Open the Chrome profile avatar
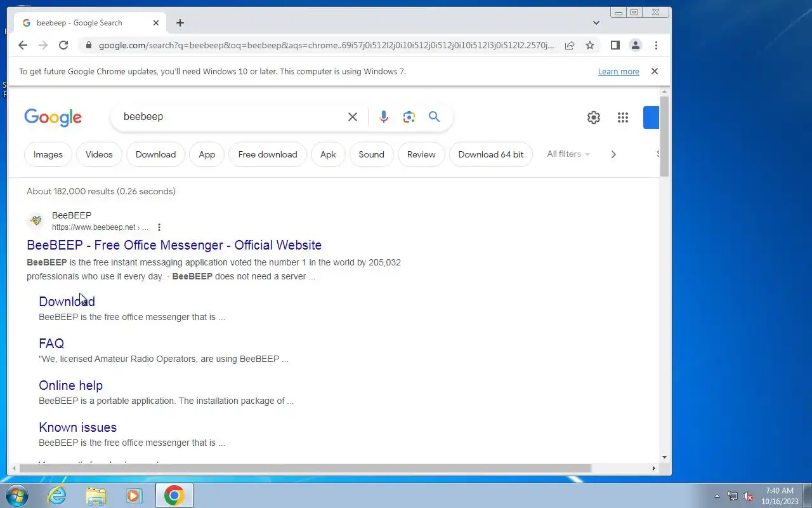 pos(635,45)
